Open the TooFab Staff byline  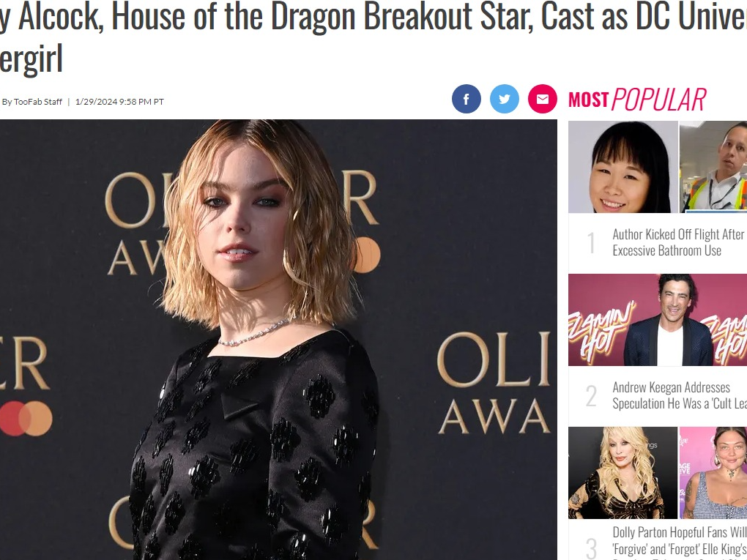click(x=32, y=102)
